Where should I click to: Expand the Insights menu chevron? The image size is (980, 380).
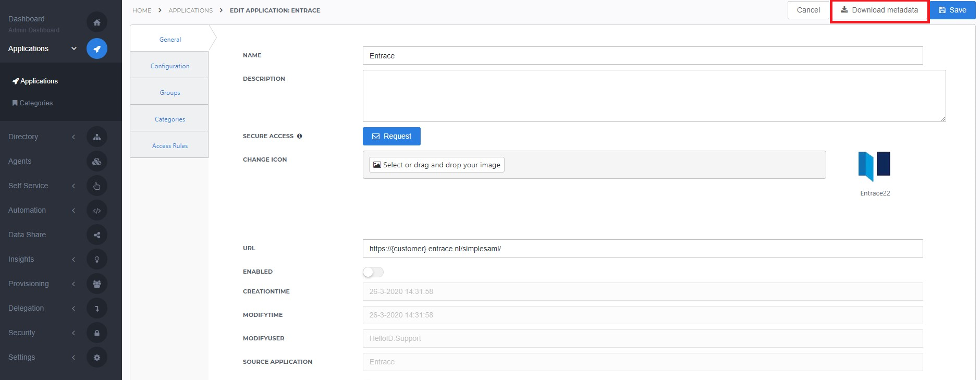pyautogui.click(x=73, y=260)
